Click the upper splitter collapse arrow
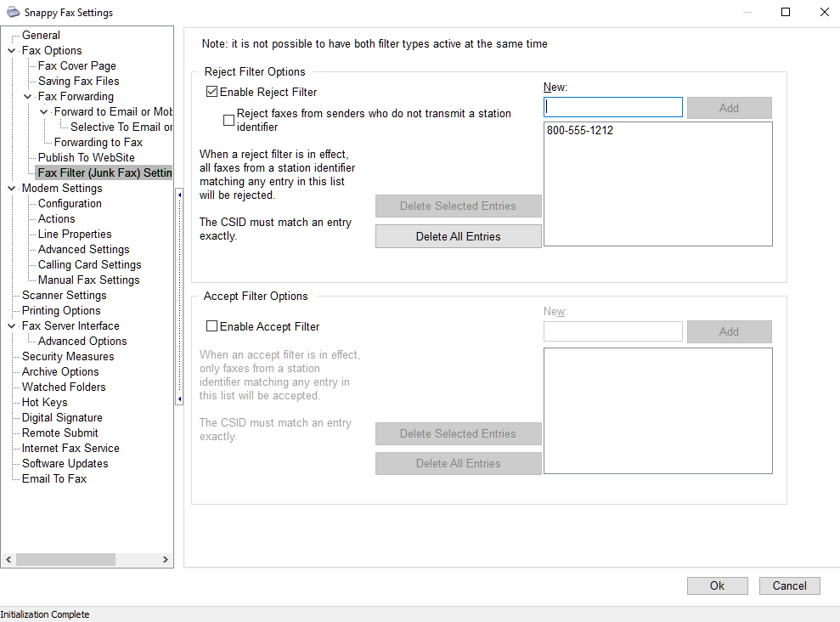840x622 pixels. [x=179, y=195]
